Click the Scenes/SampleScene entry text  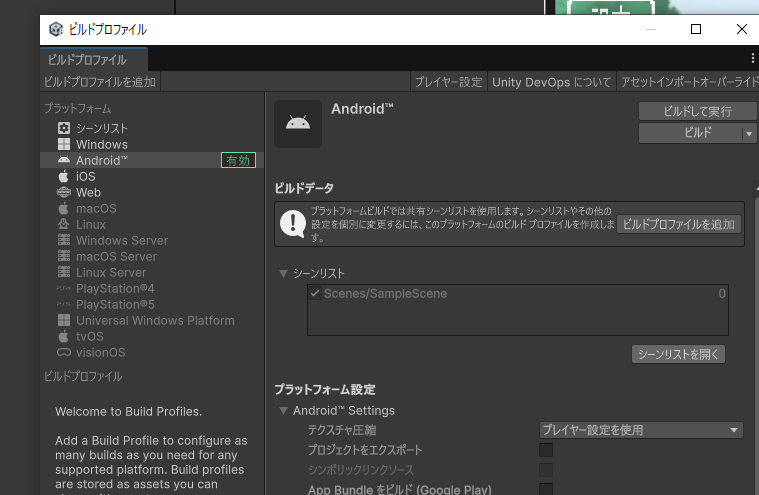(x=385, y=293)
